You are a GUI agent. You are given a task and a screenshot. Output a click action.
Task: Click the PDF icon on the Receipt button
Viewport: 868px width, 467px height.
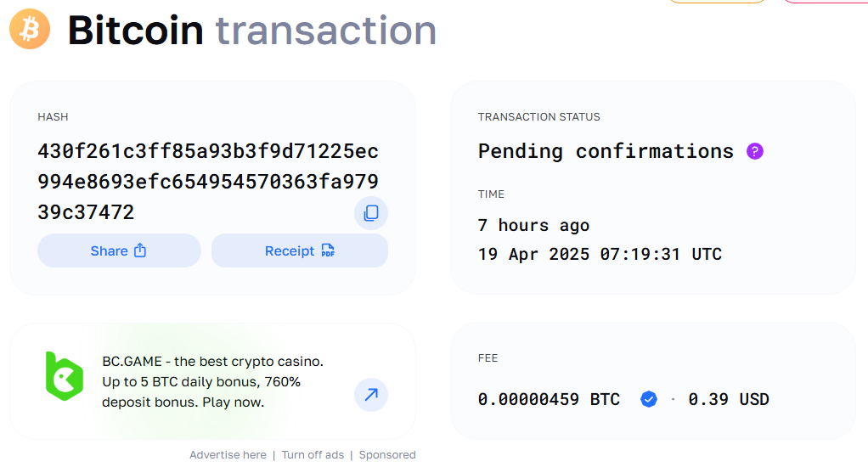point(328,250)
